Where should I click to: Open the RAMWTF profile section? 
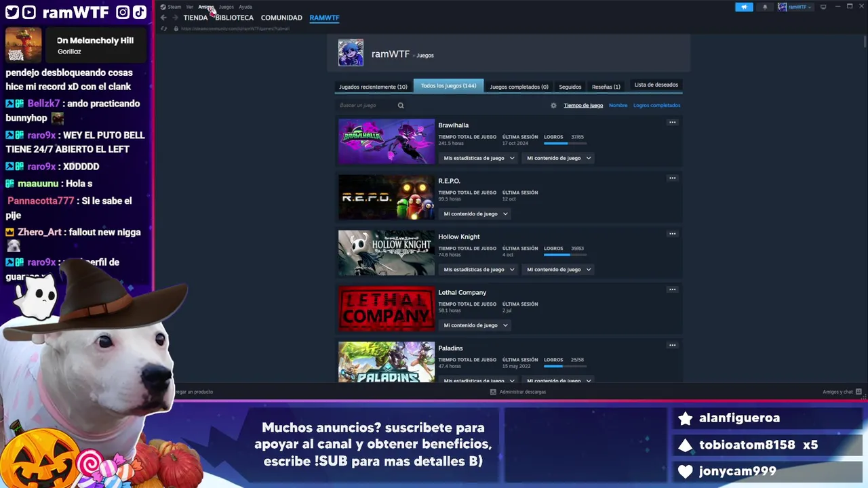click(324, 18)
